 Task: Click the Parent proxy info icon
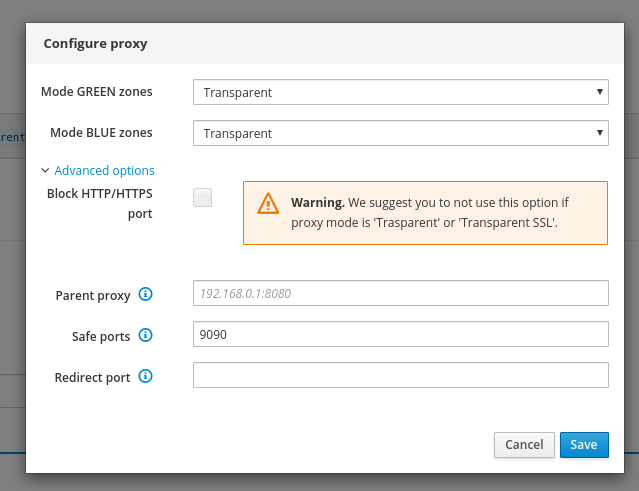145,294
